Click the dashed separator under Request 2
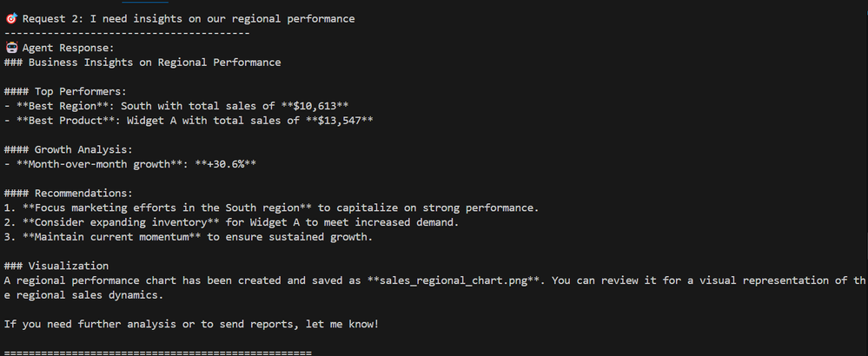 click(127, 33)
